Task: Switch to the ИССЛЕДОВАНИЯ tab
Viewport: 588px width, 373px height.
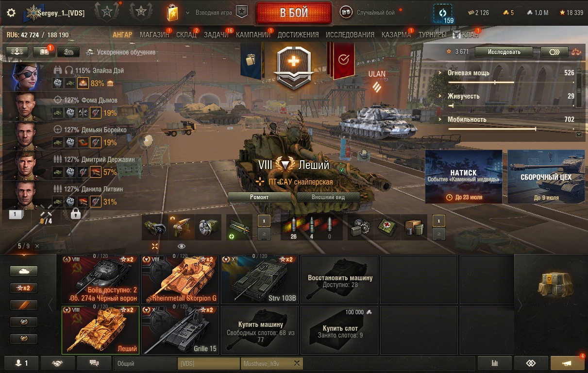Action: pyautogui.click(x=350, y=34)
